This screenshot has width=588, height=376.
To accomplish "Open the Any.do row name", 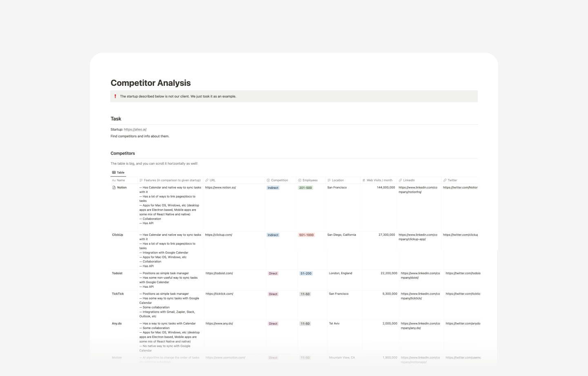I will [117, 324].
